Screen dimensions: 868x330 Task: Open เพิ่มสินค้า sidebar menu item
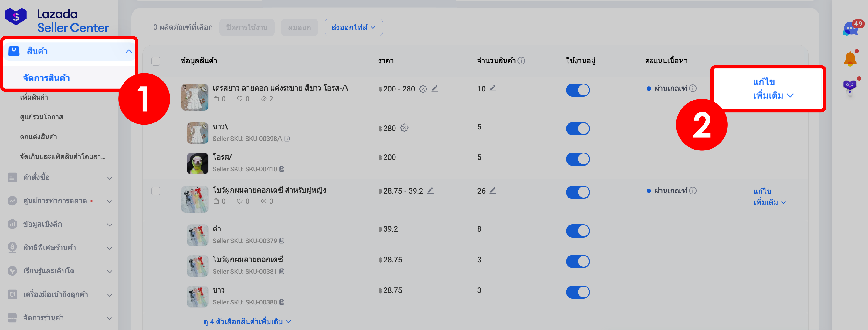pyautogui.click(x=34, y=98)
